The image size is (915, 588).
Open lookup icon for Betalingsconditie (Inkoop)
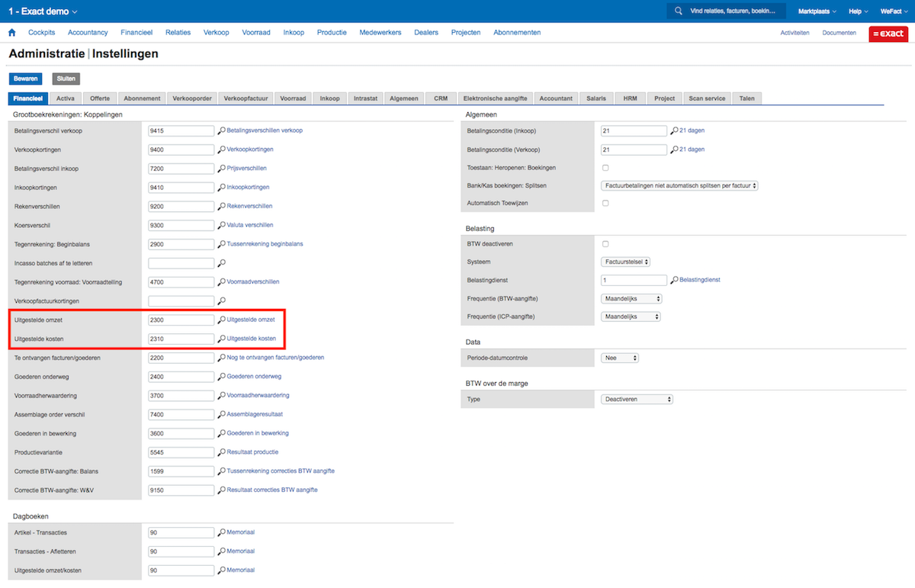(x=674, y=131)
